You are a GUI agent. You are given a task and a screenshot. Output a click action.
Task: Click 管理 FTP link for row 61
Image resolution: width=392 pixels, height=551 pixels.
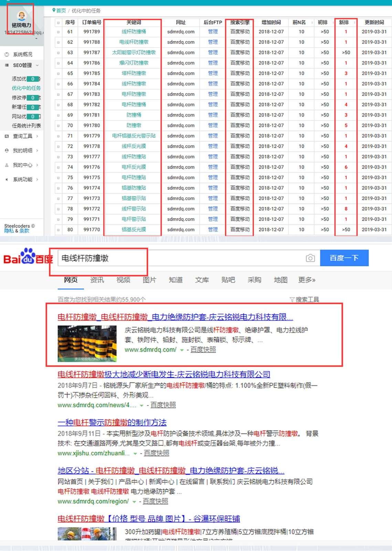(x=213, y=32)
